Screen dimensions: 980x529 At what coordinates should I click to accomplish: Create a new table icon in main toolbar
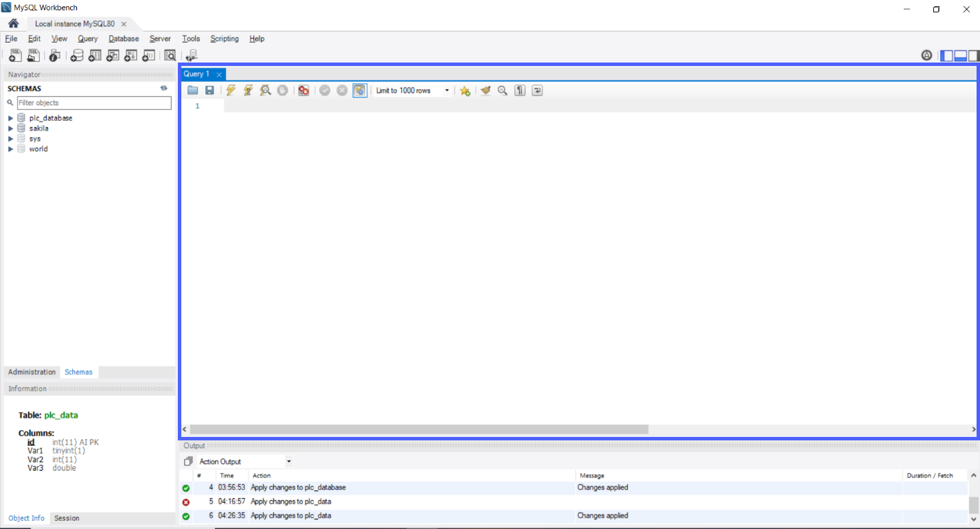tap(94, 55)
